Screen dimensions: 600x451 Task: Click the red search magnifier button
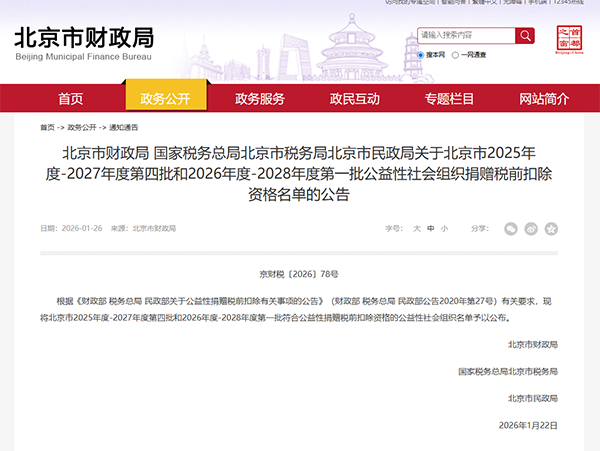click(x=524, y=36)
